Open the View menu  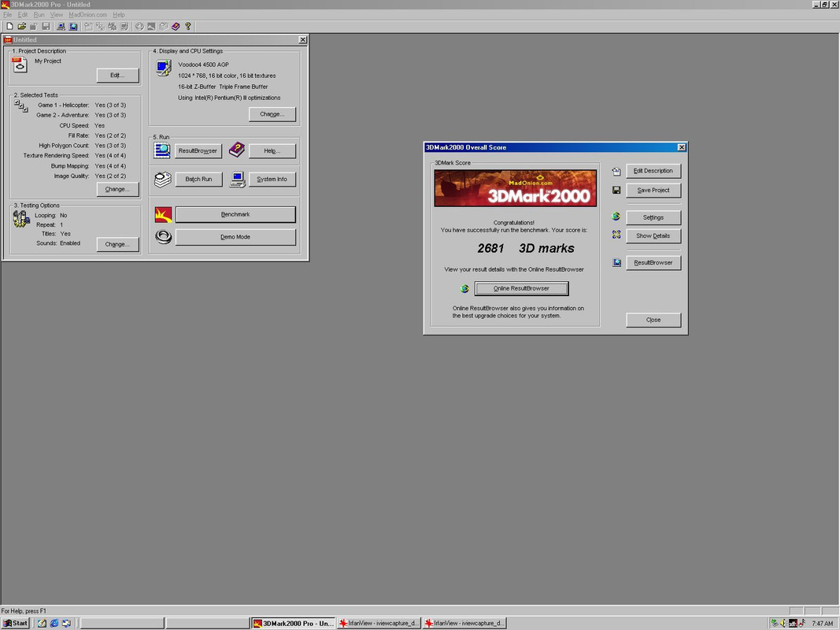point(56,14)
